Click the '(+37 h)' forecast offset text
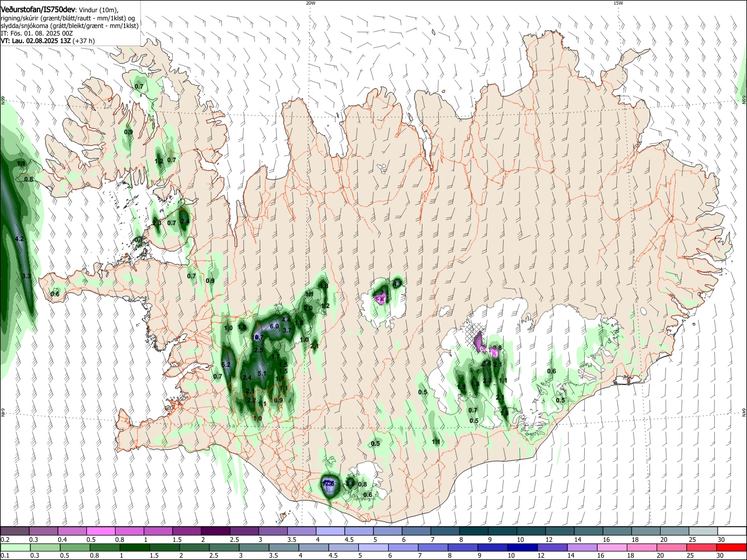This screenshot has width=747, height=560. point(84,41)
